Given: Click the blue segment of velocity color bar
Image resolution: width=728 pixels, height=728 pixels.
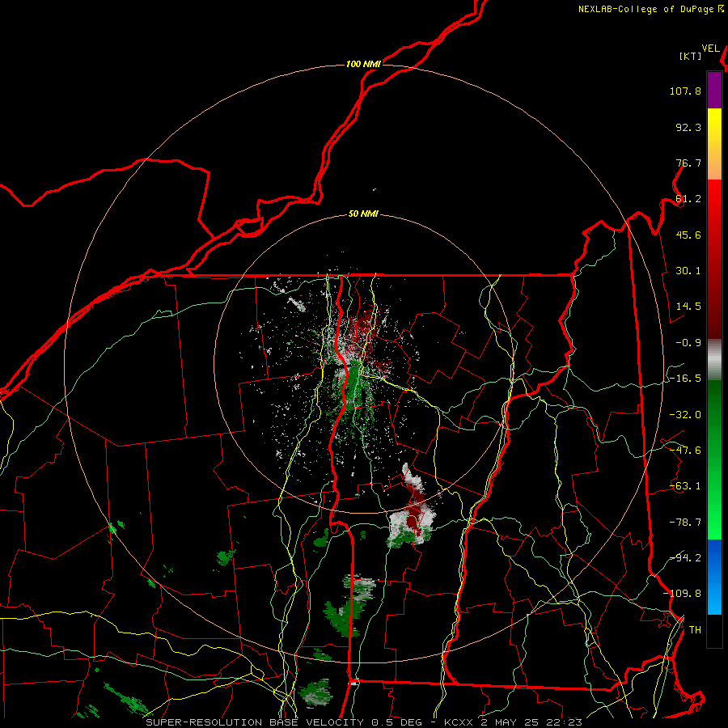Looking at the screenshot, I should (714, 577).
